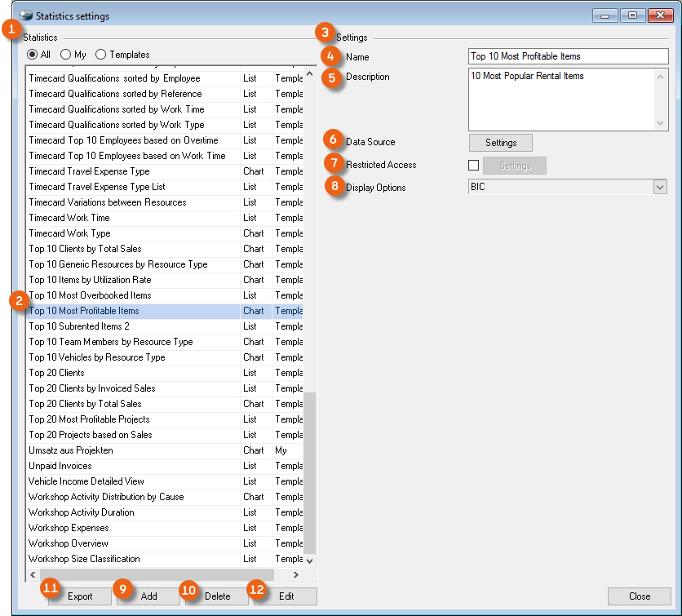Click in the Description text area
The width and height of the screenshot is (682, 616).
[561, 98]
